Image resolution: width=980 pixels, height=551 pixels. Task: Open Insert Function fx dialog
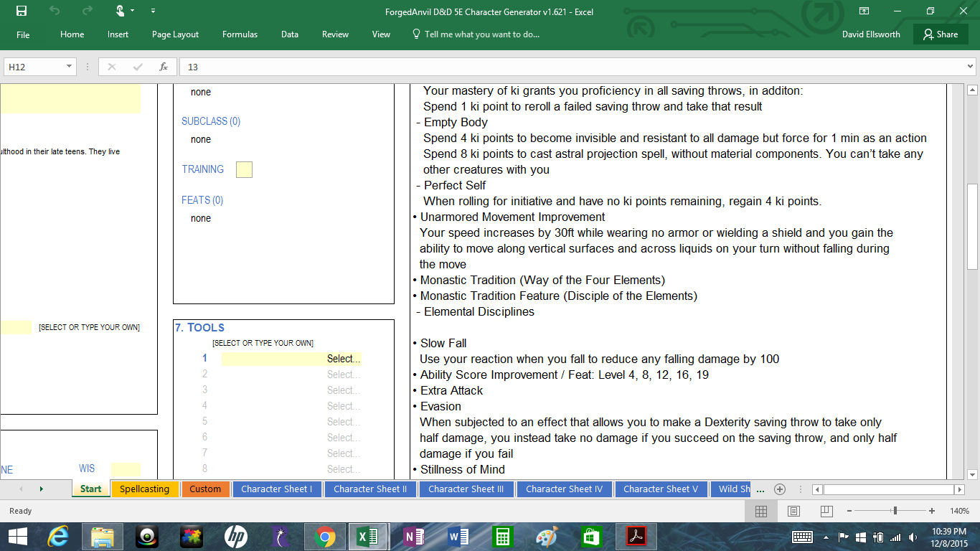tap(164, 67)
